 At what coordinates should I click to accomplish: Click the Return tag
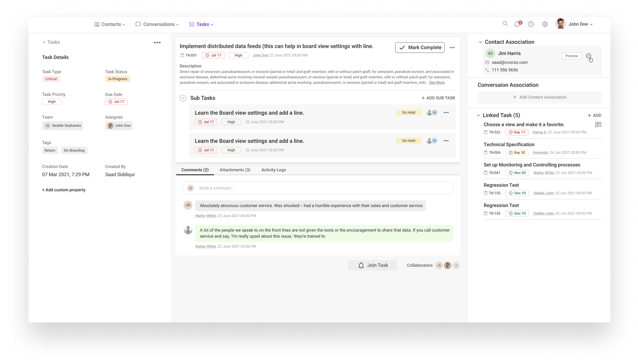point(50,150)
